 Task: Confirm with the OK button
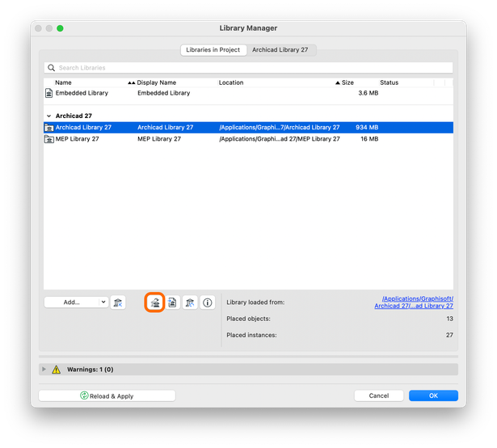click(x=433, y=395)
